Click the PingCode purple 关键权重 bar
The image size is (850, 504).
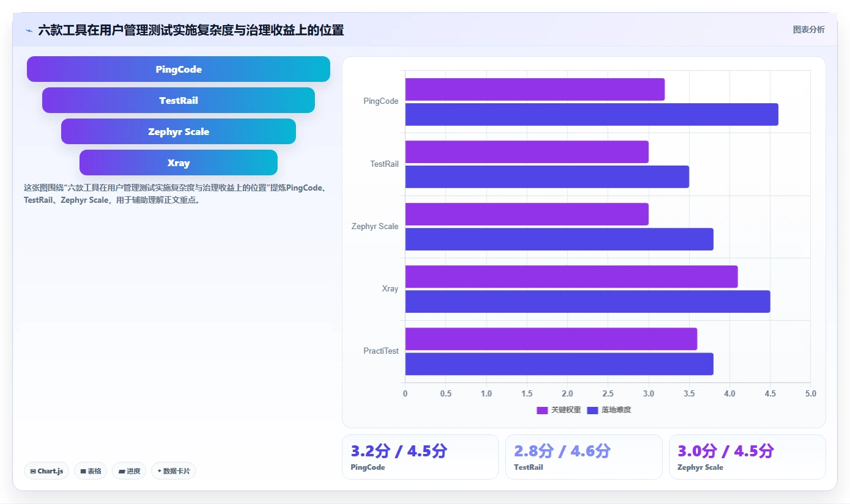tap(535, 90)
